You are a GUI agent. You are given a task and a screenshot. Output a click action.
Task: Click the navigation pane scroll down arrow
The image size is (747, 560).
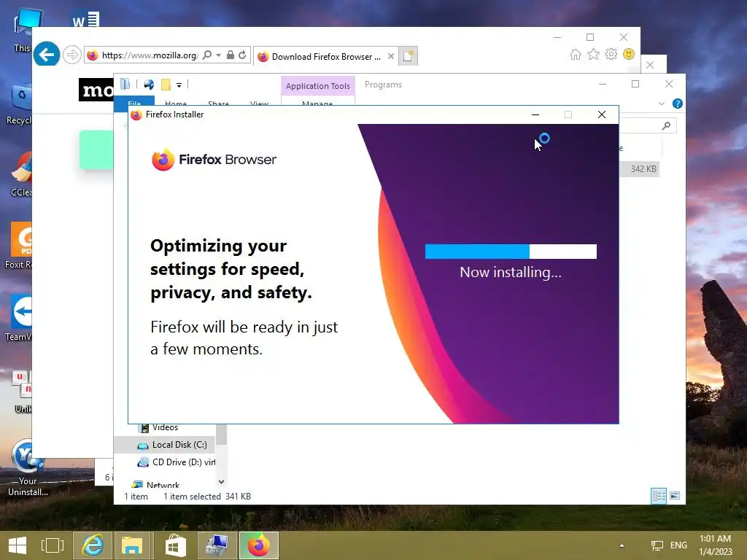click(221, 482)
